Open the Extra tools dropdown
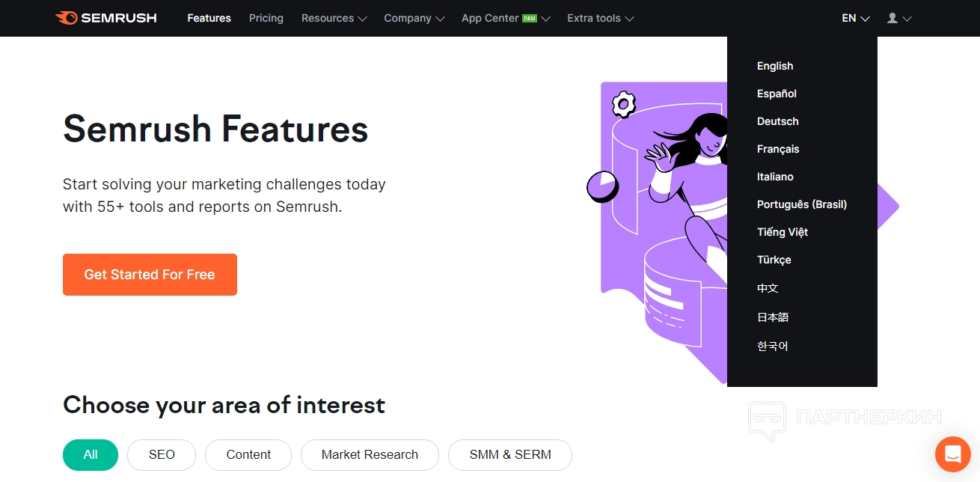 [600, 18]
